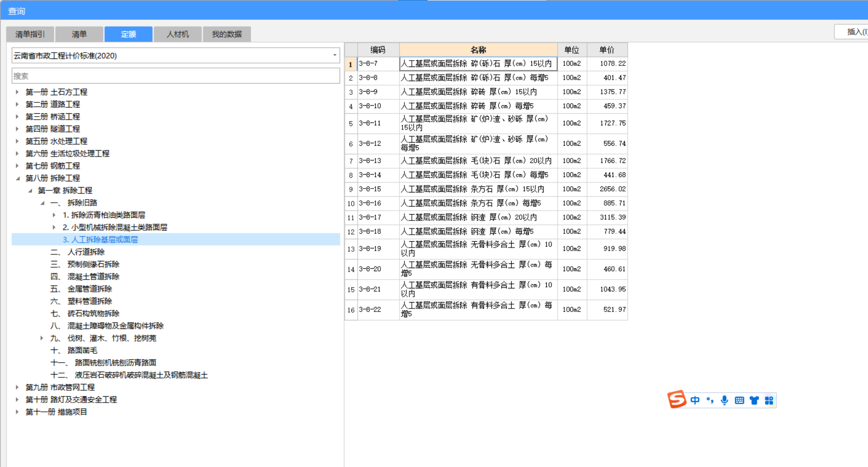Open the 云南省市政工程计价标准(2020) dropdown
868x467 pixels.
point(335,55)
